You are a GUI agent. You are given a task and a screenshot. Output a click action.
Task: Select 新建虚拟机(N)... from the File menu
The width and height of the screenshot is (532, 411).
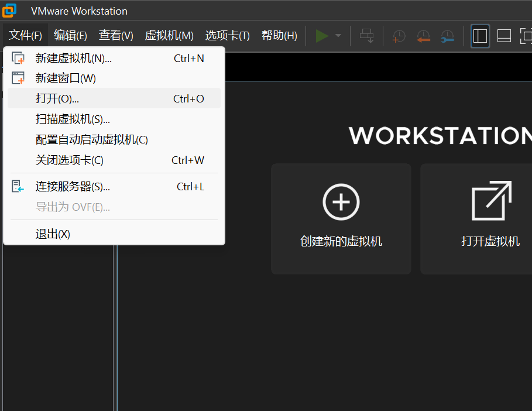[x=74, y=59]
